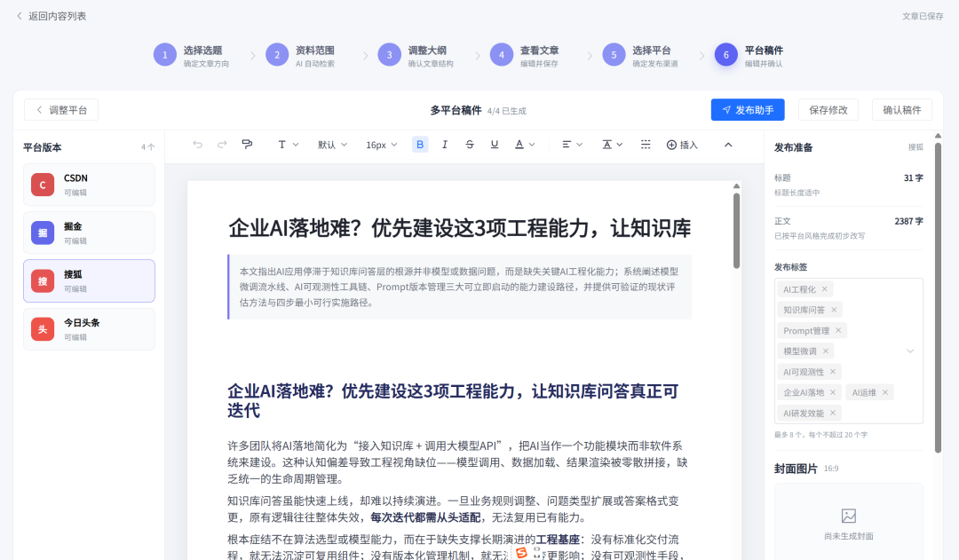Remove the 模型微调 tag
The image size is (959, 560).
[x=826, y=351]
